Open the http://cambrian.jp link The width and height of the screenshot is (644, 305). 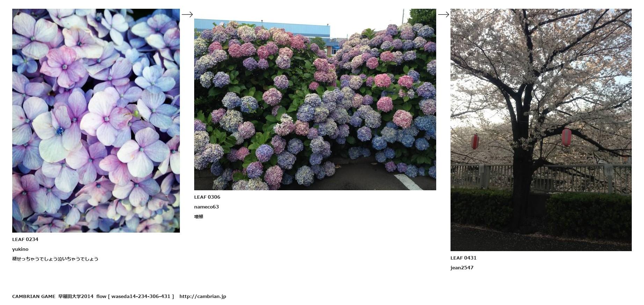(203, 296)
